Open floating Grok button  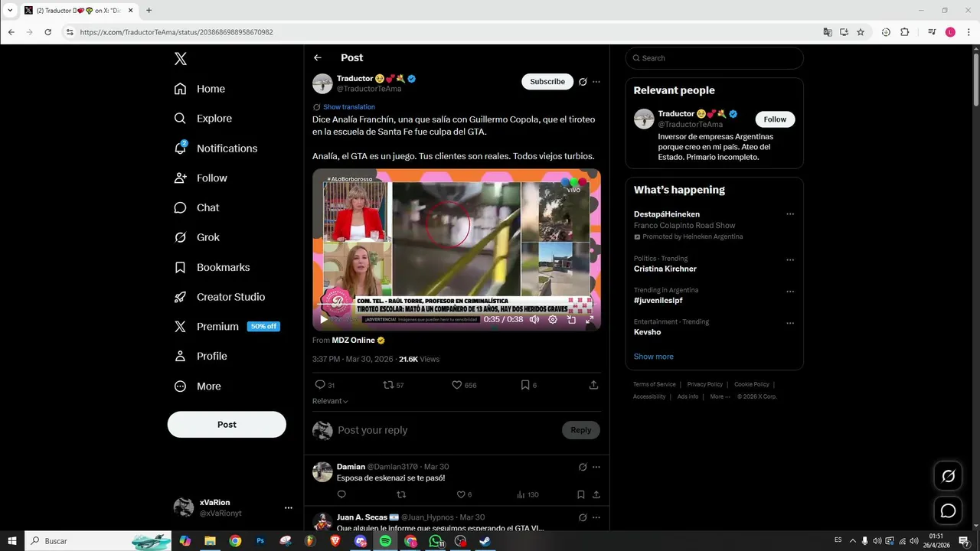[x=948, y=476]
